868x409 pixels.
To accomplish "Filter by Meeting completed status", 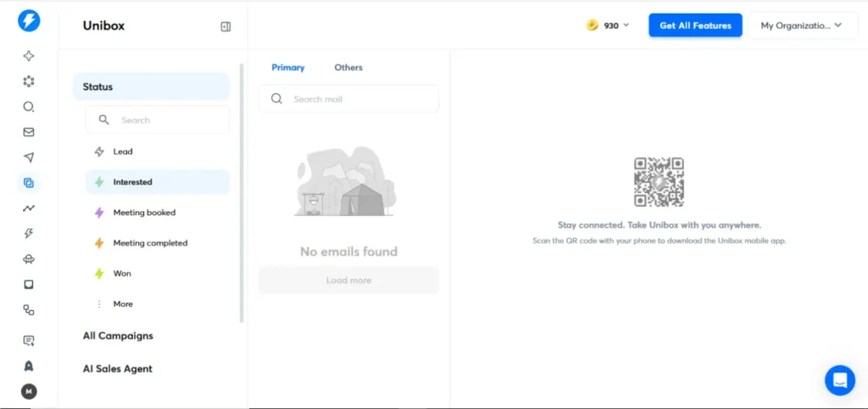I will click(x=157, y=243).
